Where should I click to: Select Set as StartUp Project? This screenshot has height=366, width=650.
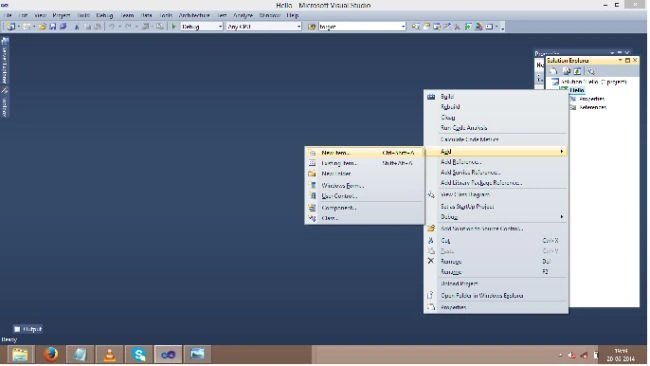click(496, 206)
